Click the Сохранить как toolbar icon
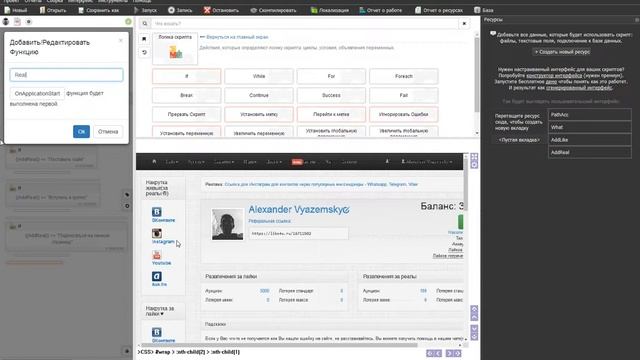The height and width of the screenshot is (360, 640). click(81, 10)
